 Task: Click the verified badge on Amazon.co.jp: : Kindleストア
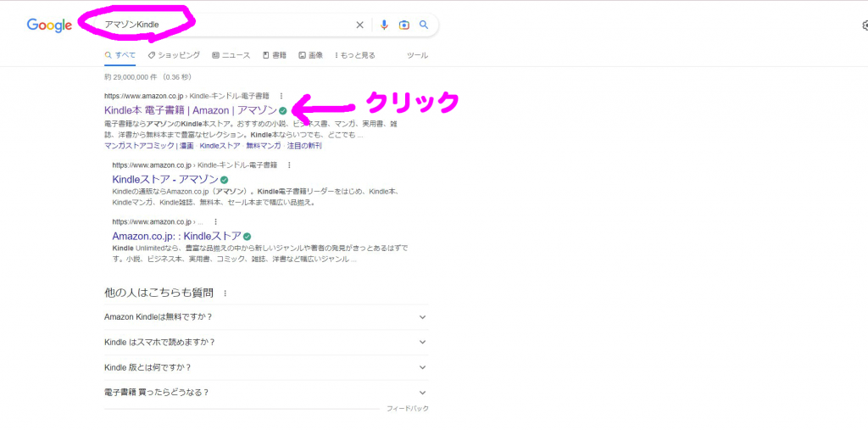(x=247, y=236)
